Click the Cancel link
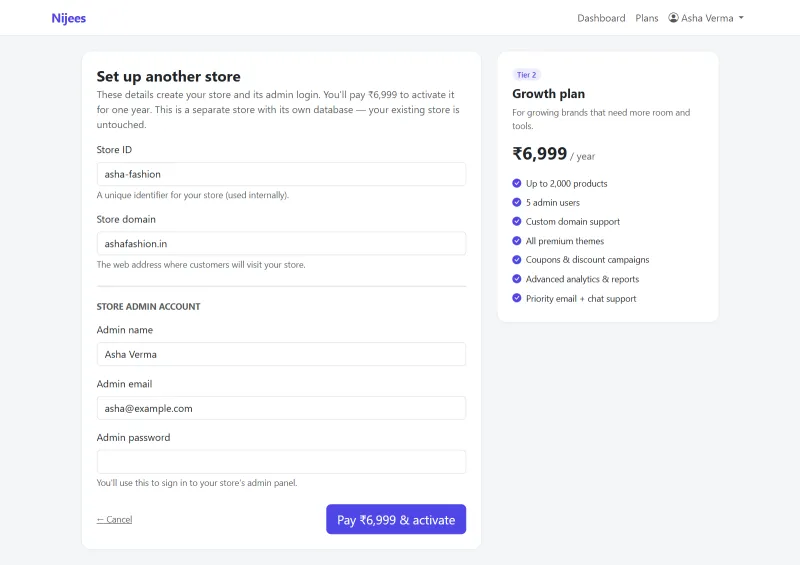Viewport: 800px width, 565px height. (x=114, y=520)
